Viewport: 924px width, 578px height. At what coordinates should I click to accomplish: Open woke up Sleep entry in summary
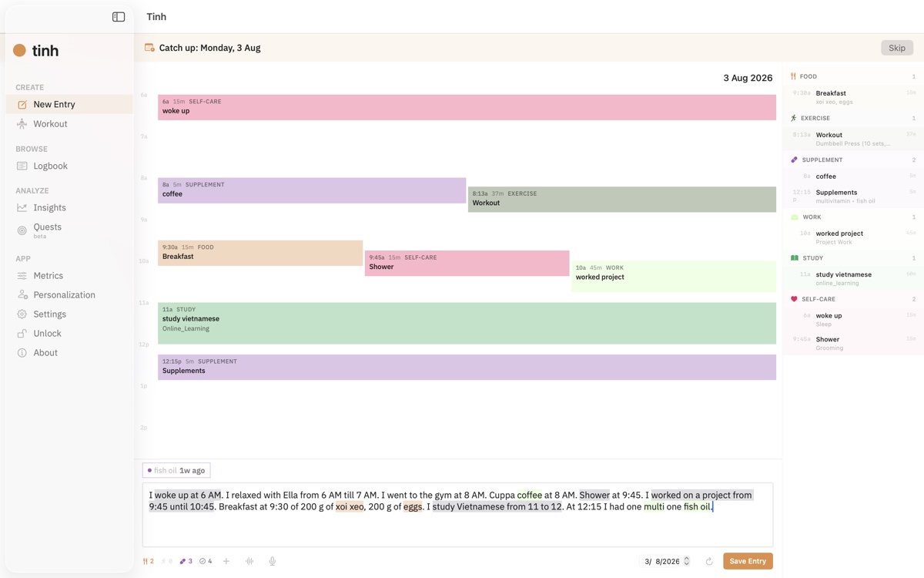tap(853, 319)
